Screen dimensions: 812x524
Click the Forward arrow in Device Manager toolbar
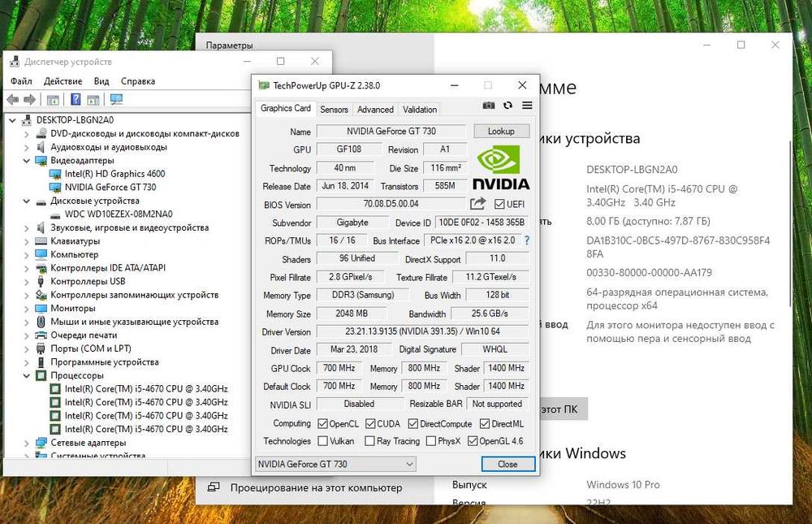[30, 99]
